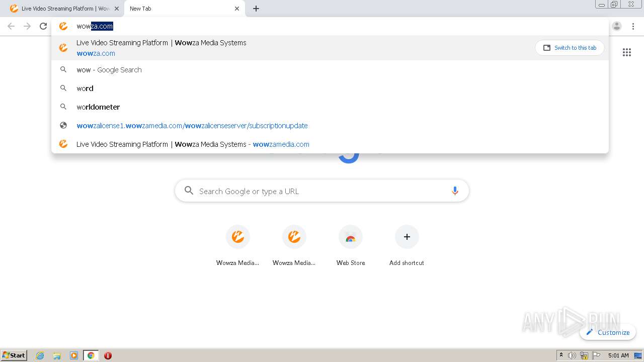Open media player from taskbar
644x362 pixels.
(x=74, y=355)
